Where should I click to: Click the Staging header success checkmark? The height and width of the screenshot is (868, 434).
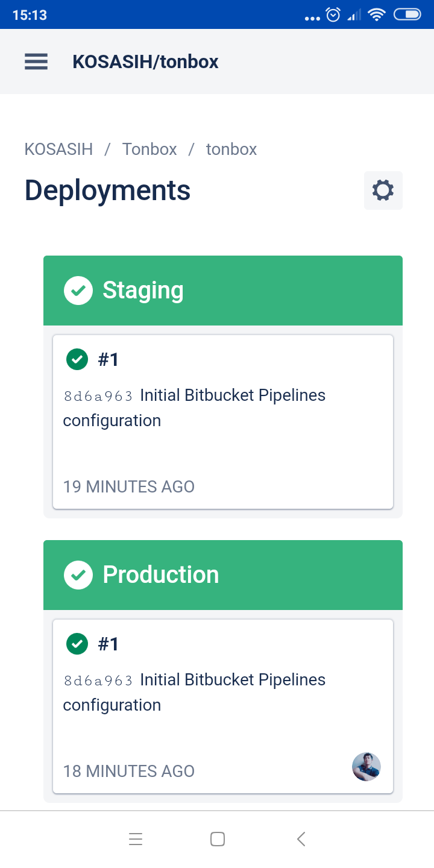pos(78,291)
